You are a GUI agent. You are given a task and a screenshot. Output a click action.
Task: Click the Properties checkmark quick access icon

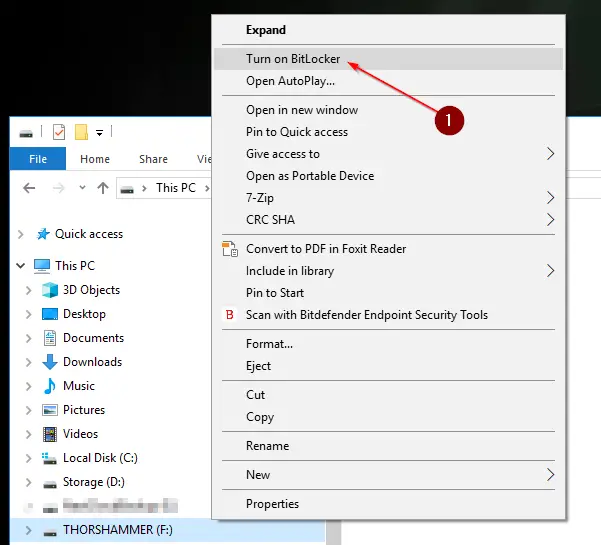pyautogui.click(x=59, y=132)
